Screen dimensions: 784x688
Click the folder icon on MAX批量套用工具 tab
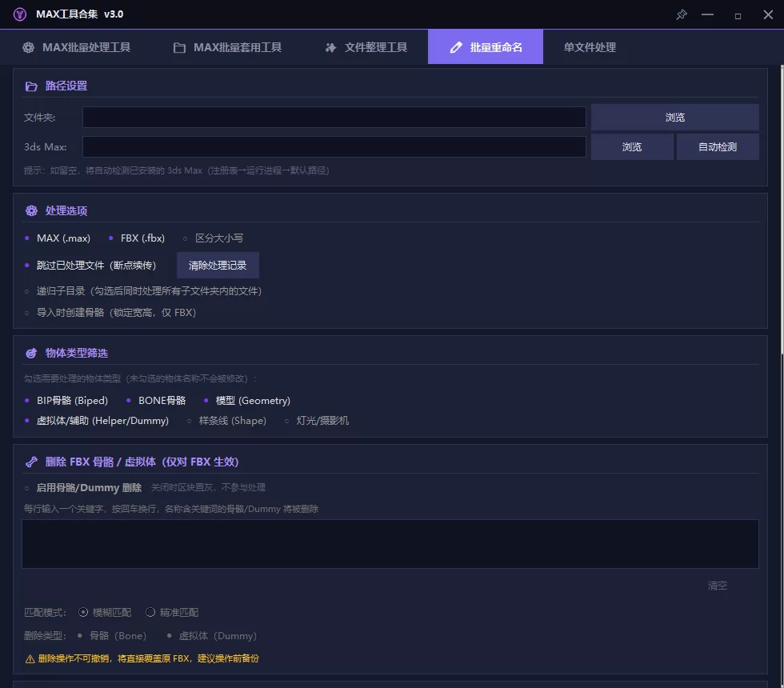coord(179,47)
